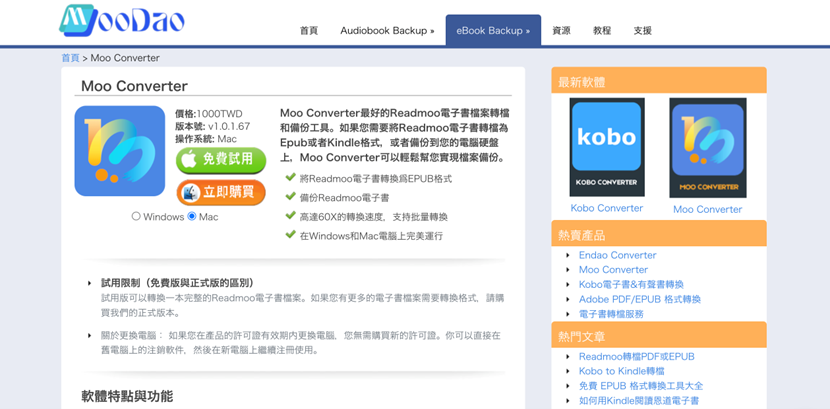Open the Audiobook Backup menu

(387, 31)
